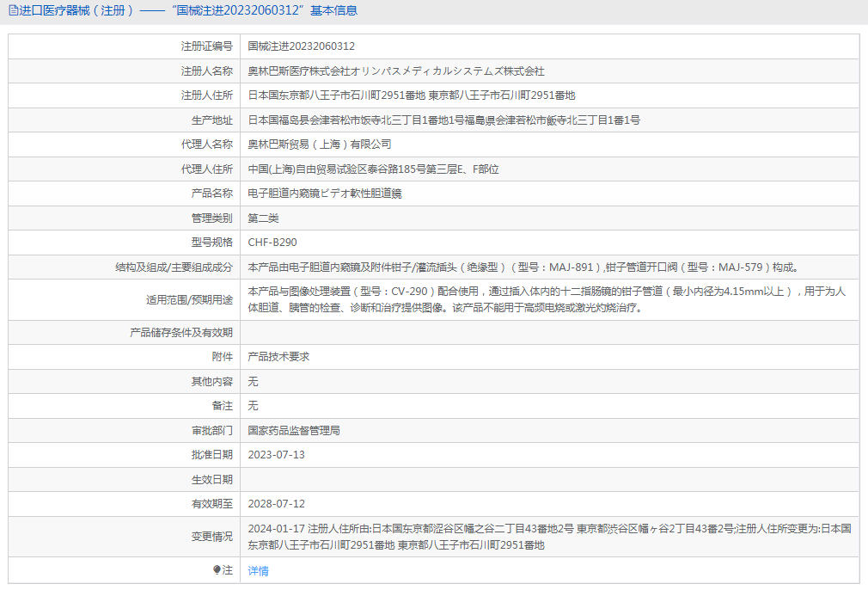
Task: Select approval date 2023-07-13
Action: [x=276, y=455]
